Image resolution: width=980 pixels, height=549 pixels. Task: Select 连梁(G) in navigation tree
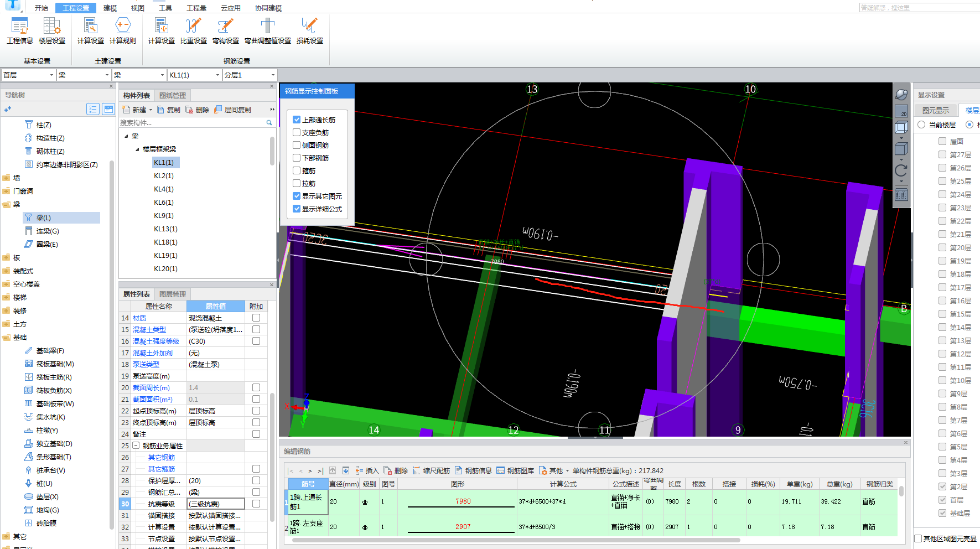(x=48, y=231)
